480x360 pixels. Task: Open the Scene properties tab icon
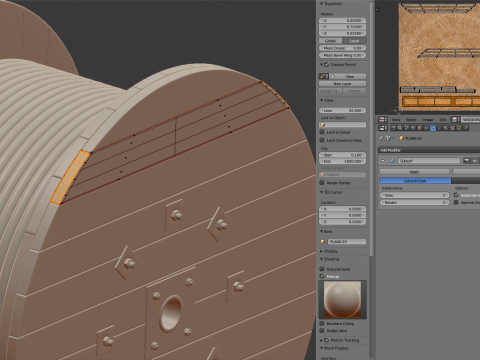[407, 128]
